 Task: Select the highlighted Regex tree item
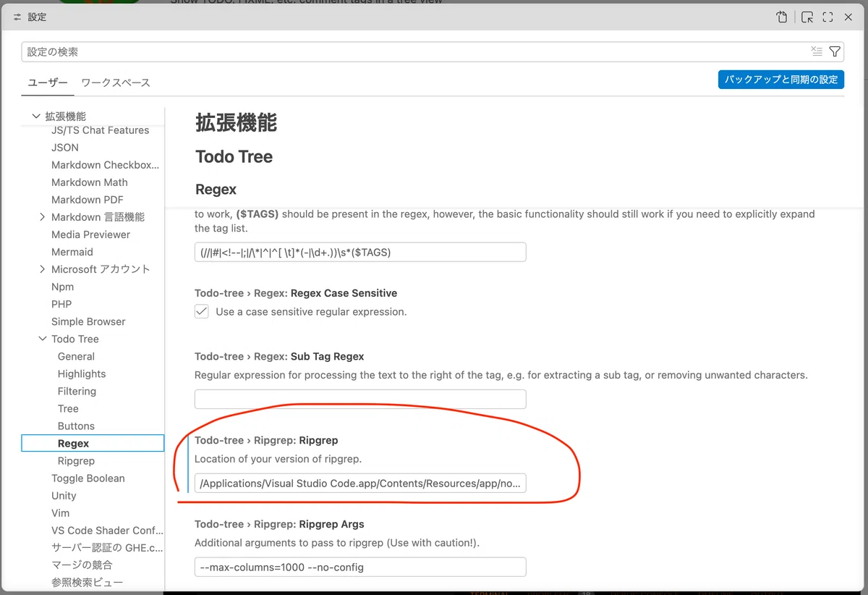[x=93, y=443]
